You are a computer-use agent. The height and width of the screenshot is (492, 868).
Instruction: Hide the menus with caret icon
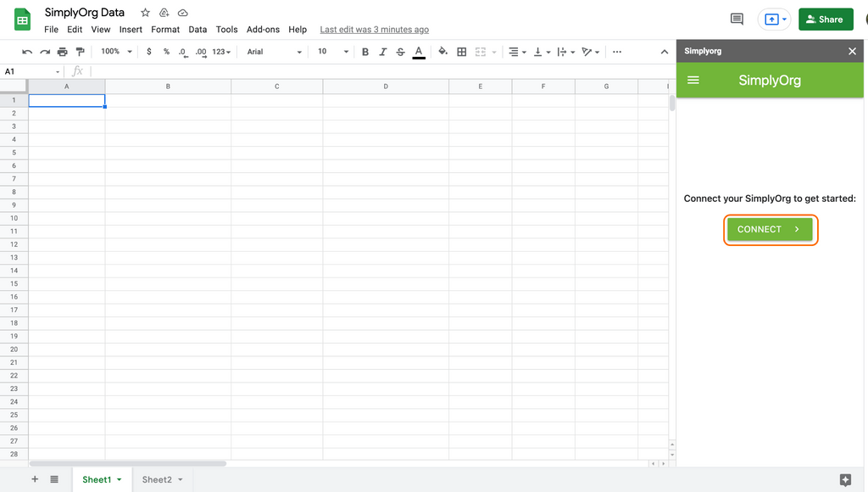[x=665, y=52]
